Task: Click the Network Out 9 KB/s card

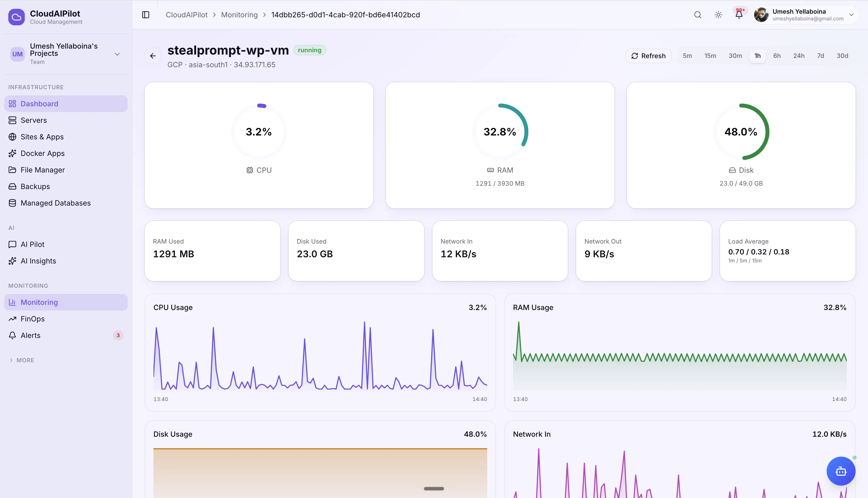Action: [x=644, y=251]
